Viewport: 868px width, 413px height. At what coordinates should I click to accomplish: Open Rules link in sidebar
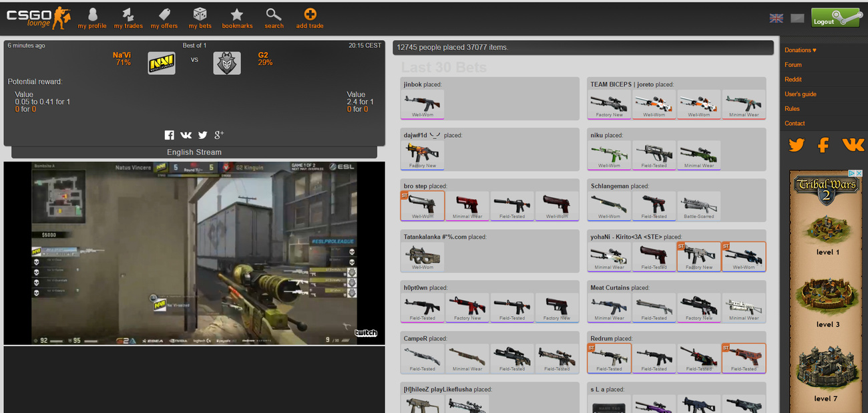(792, 109)
